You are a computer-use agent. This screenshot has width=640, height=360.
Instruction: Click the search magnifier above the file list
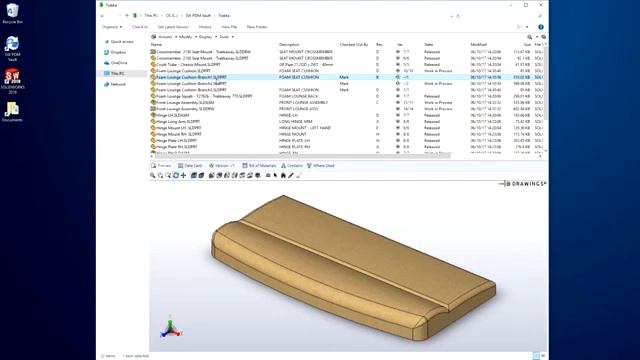530,37
